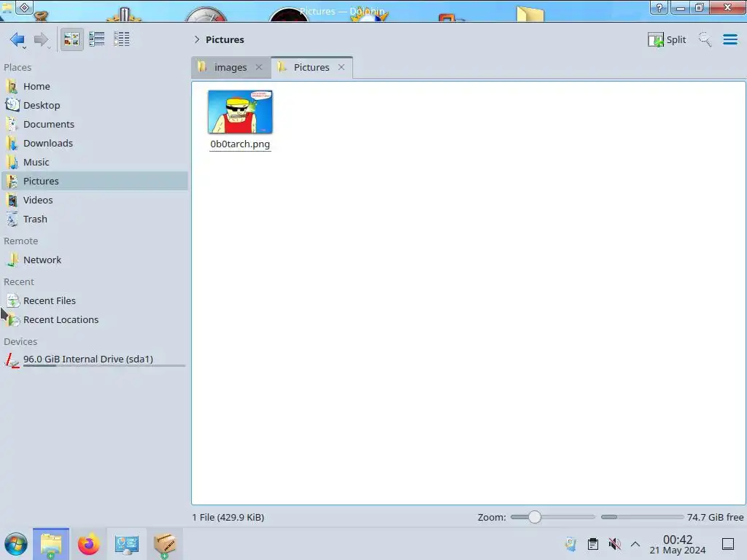
Task: Switch to Compact view mode
Action: [x=97, y=39]
